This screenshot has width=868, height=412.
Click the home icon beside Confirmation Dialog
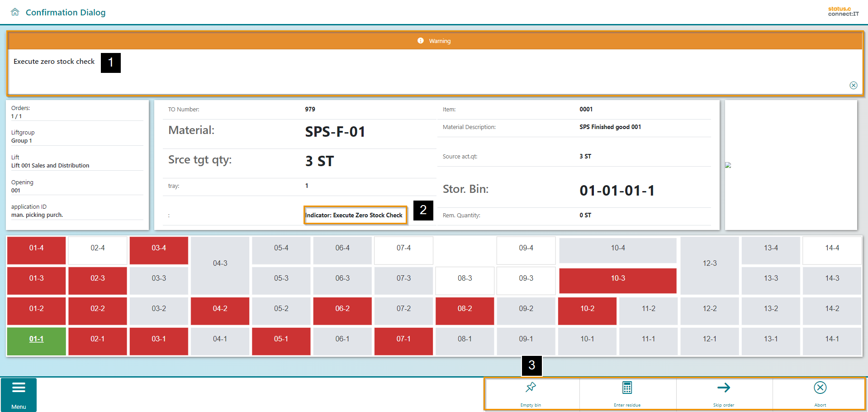pyautogui.click(x=15, y=12)
